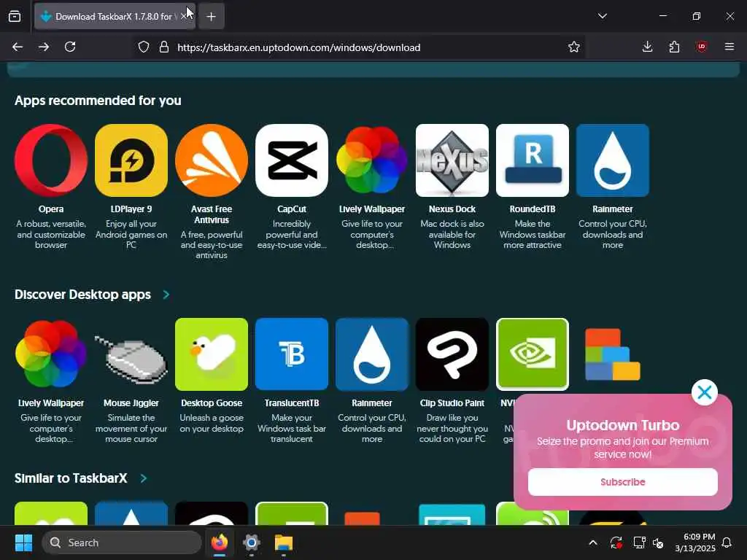Screen dimensions: 747x560
Task: Open the Opera title link
Action: tap(51, 209)
